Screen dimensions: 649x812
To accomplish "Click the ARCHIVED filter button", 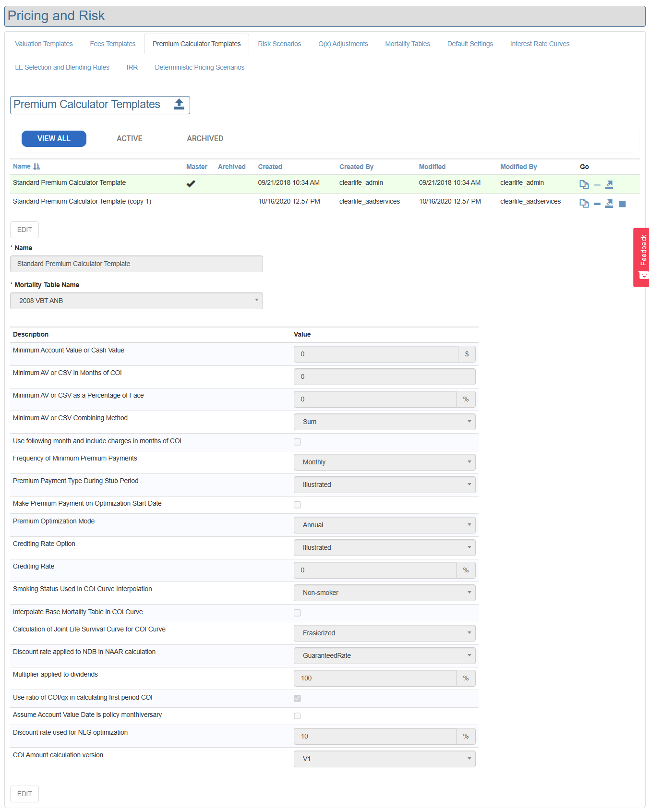I will pos(205,139).
